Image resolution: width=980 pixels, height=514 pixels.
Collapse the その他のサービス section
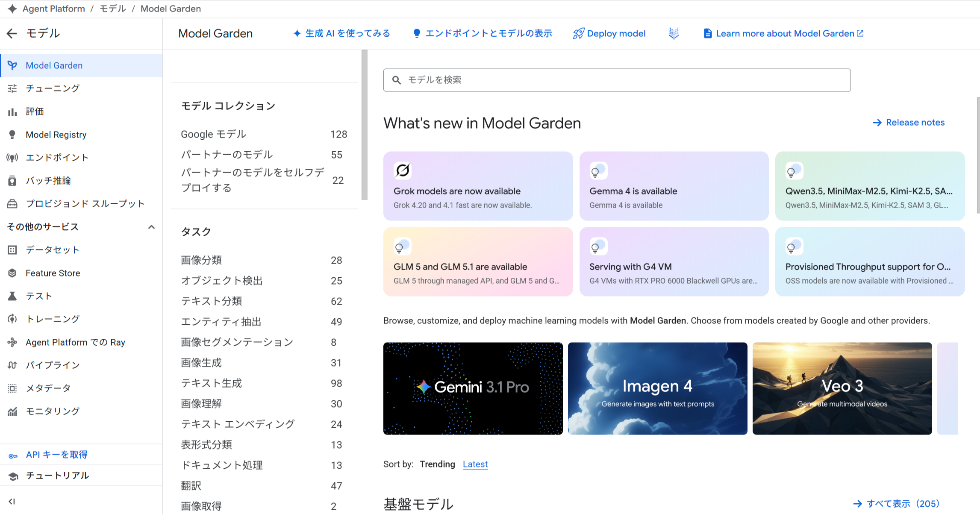click(151, 227)
